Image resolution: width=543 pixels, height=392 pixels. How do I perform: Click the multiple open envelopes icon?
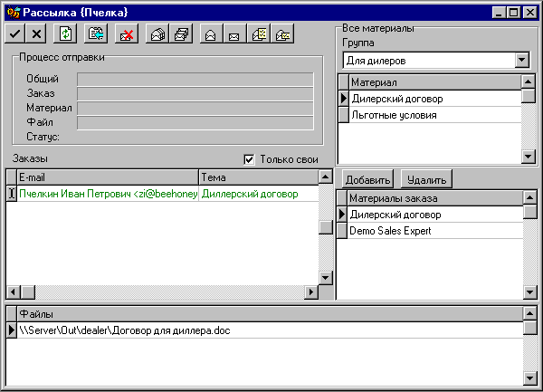(x=157, y=33)
